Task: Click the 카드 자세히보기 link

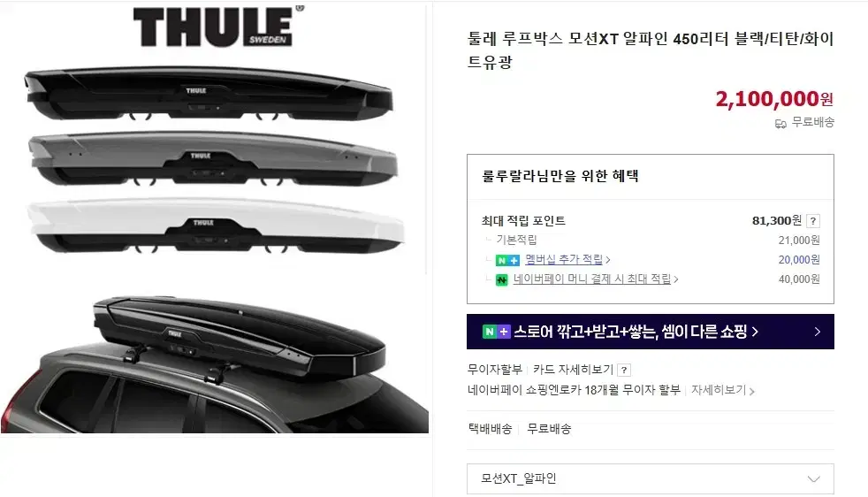Action: (x=573, y=370)
